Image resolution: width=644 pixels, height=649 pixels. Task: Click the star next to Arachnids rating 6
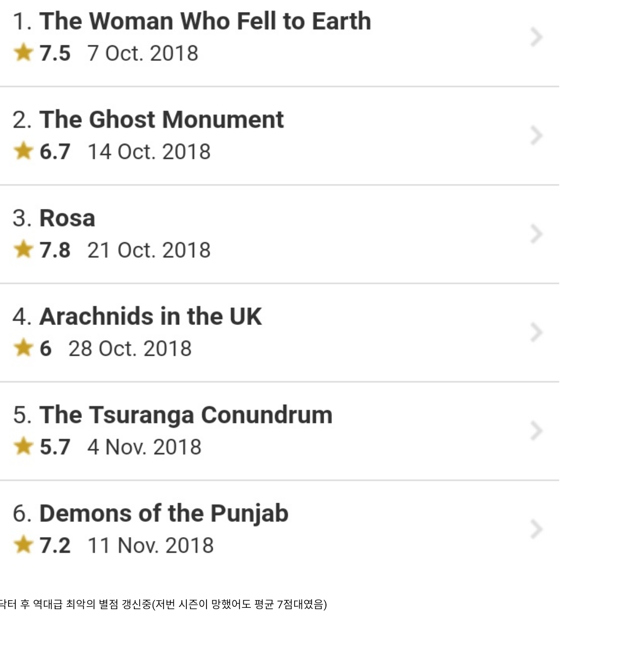pyautogui.click(x=23, y=348)
